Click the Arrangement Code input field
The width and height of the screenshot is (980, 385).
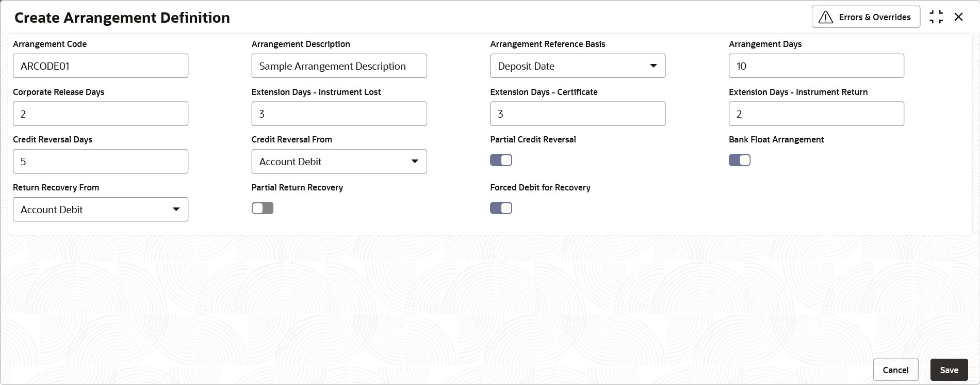101,66
